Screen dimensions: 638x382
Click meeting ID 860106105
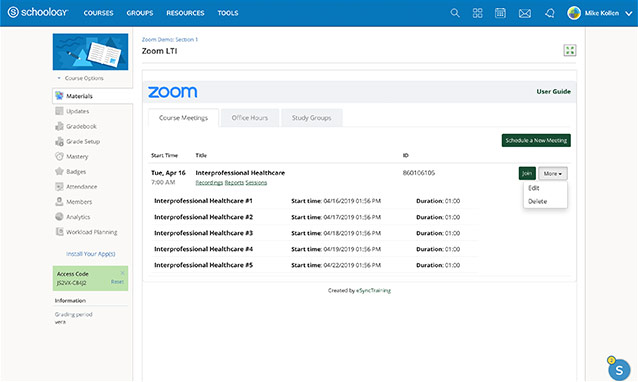click(419, 173)
